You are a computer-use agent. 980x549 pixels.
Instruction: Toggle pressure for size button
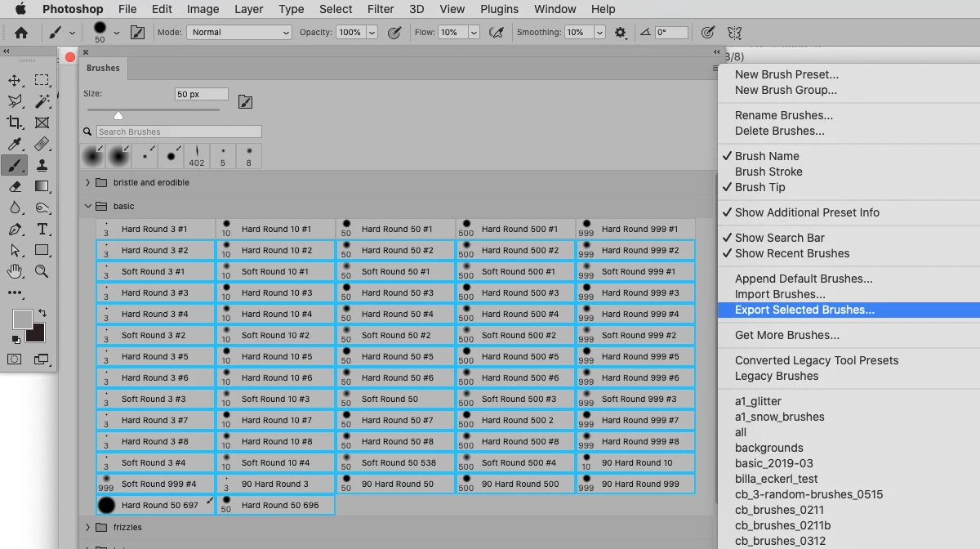708,33
